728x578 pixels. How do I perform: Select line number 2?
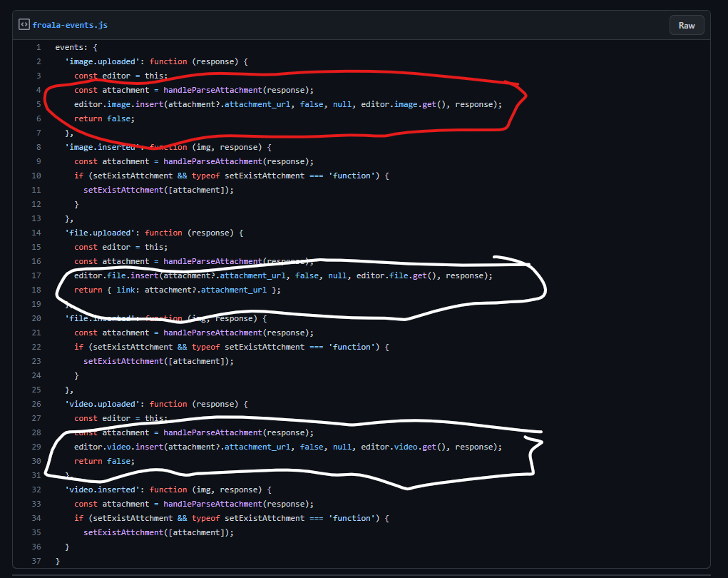tap(39, 62)
